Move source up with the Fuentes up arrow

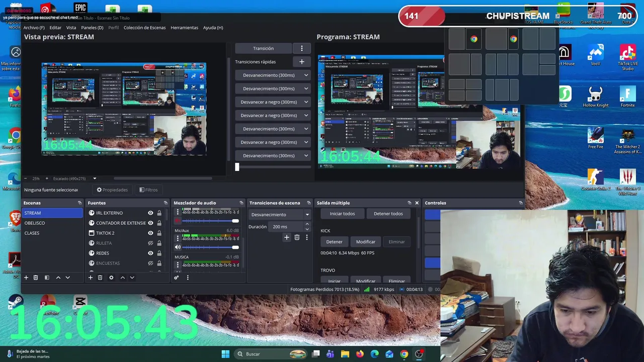tap(122, 278)
